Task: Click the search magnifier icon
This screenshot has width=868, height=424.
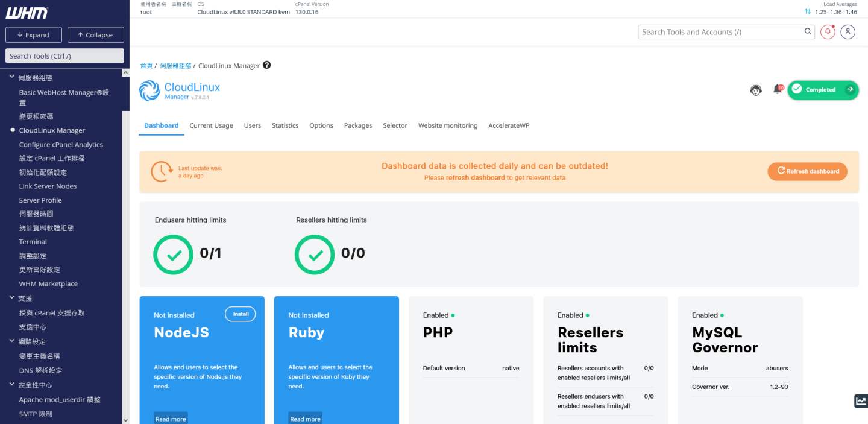Action: [x=808, y=32]
